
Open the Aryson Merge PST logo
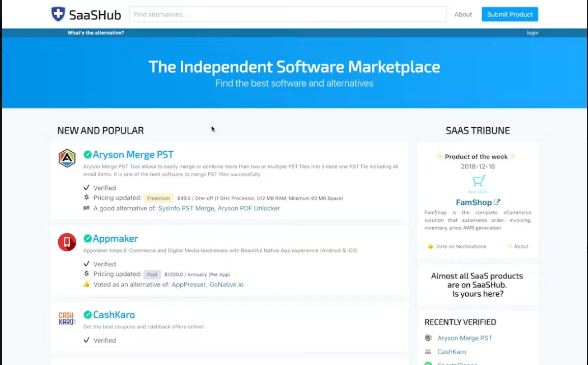click(67, 158)
